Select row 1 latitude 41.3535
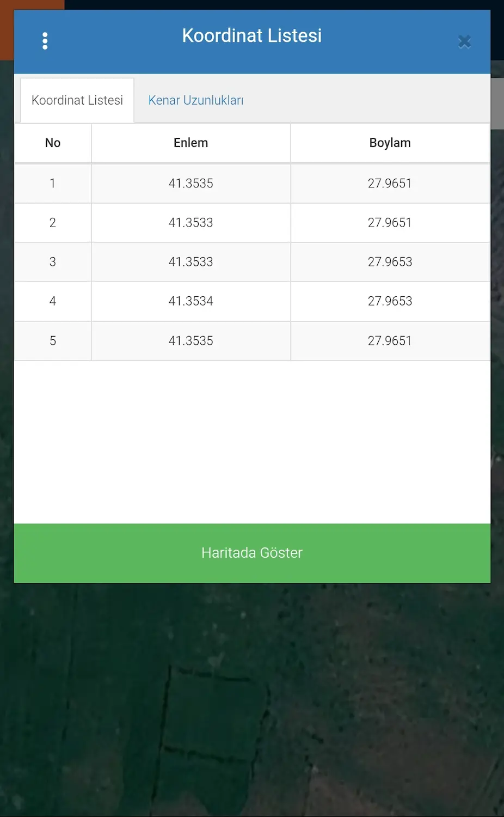504x817 pixels. 191,184
